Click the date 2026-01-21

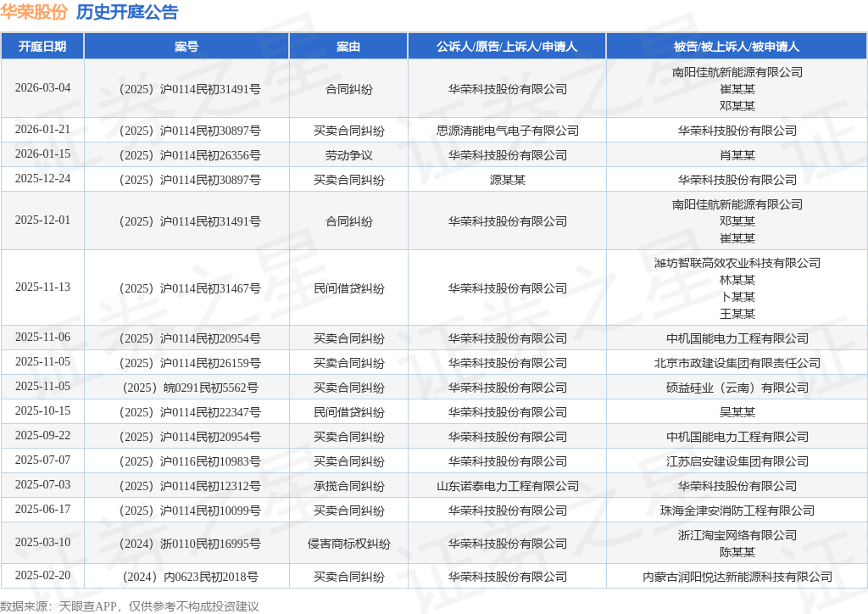(x=42, y=129)
